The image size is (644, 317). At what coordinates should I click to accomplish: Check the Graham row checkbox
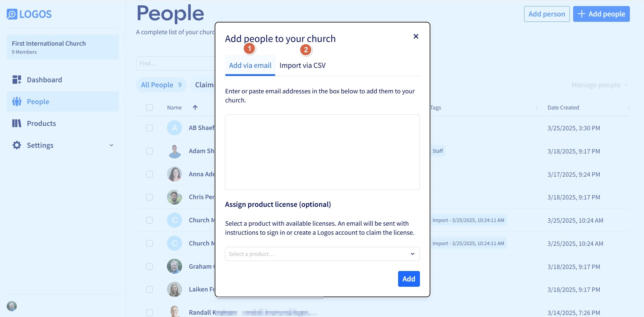pos(149,266)
